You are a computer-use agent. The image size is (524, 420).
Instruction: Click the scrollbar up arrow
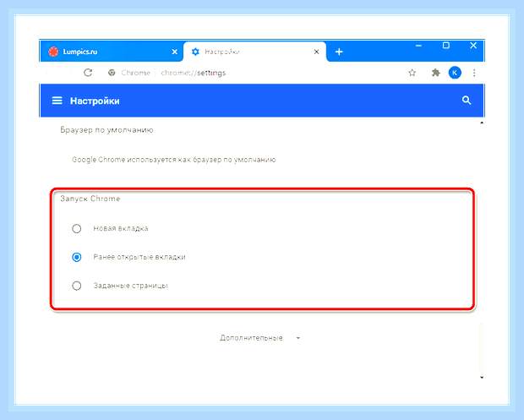tap(482, 123)
